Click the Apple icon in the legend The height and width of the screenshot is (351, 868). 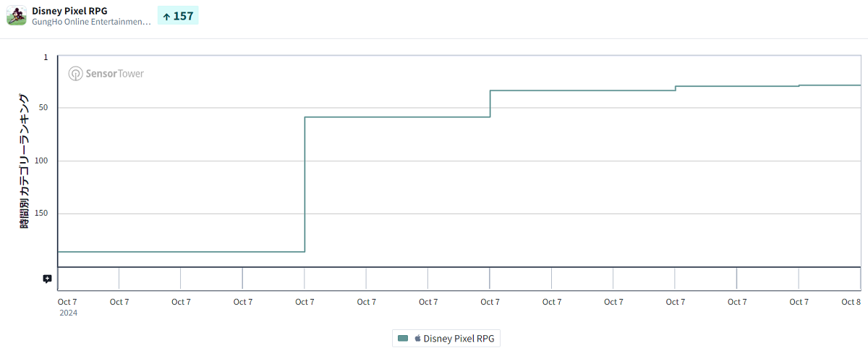pos(417,338)
